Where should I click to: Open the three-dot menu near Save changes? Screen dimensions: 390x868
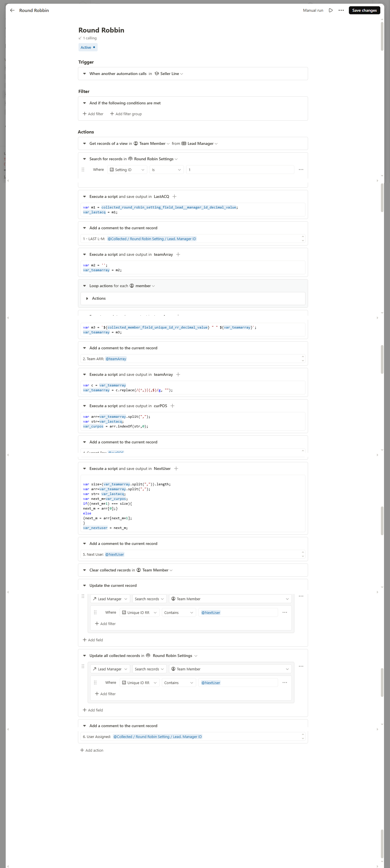pos(341,11)
